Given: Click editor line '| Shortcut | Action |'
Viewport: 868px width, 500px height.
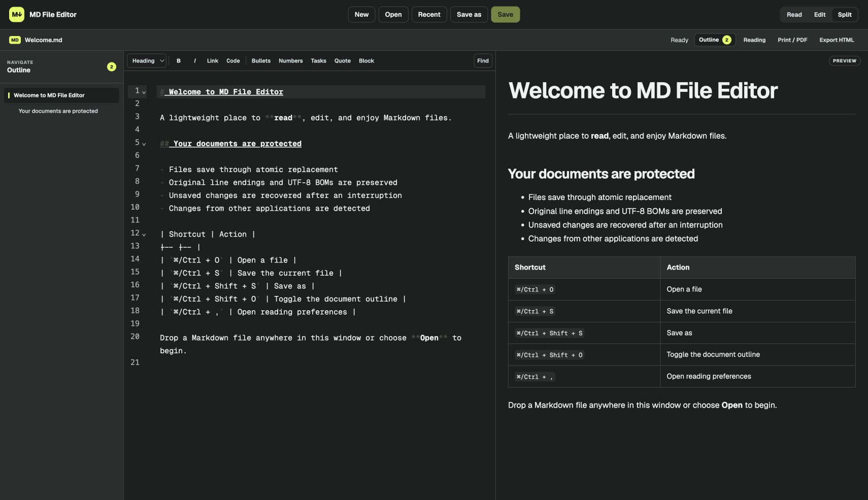Looking at the screenshot, I should [208, 235].
